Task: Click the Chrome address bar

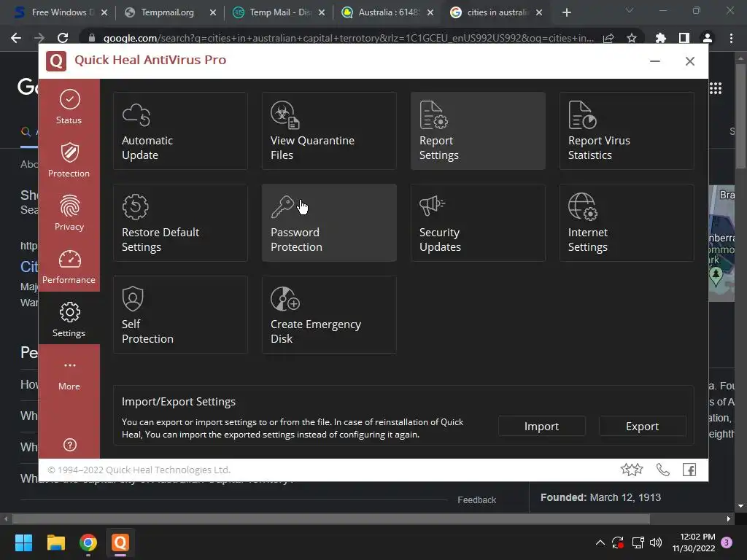Action: [x=348, y=38]
